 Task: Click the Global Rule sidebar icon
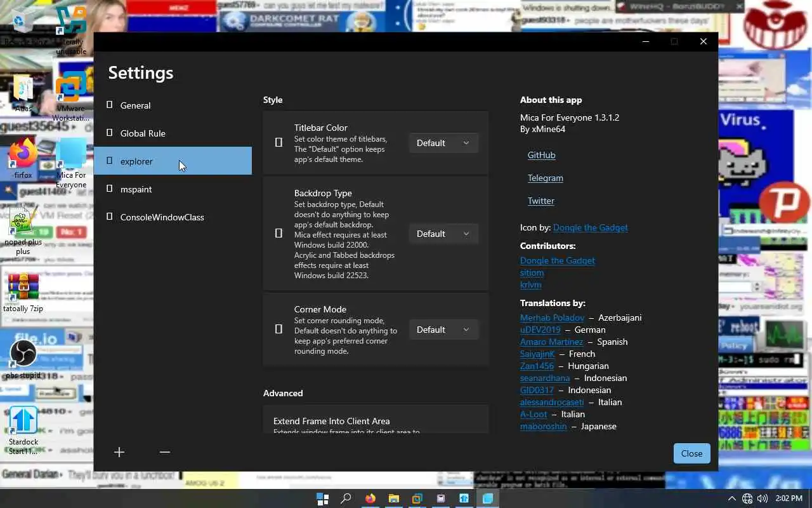coord(109,133)
